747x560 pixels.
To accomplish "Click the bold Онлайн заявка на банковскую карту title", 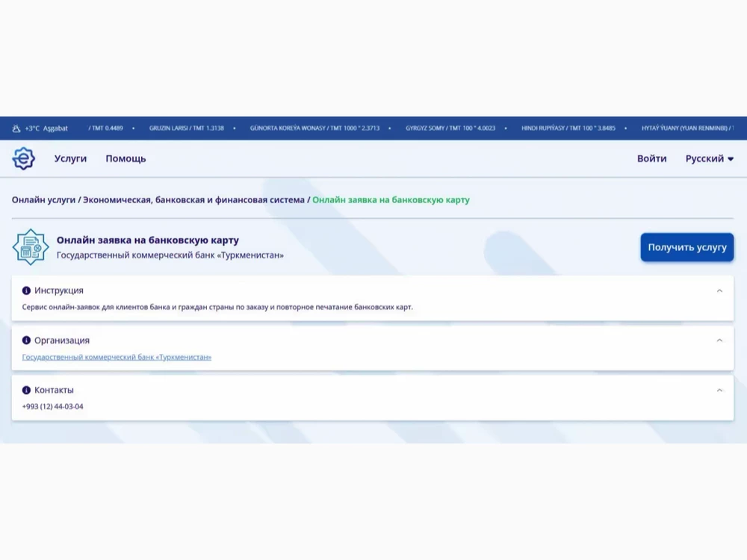I will [x=148, y=240].
